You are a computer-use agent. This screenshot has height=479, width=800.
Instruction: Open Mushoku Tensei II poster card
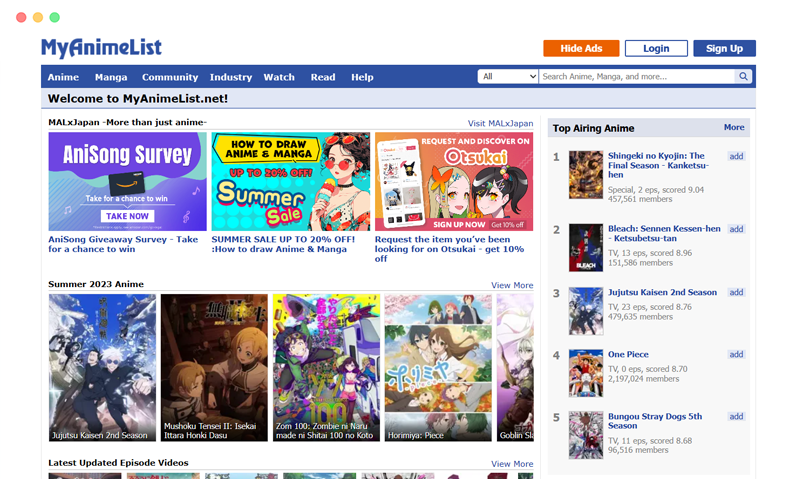pos(214,368)
